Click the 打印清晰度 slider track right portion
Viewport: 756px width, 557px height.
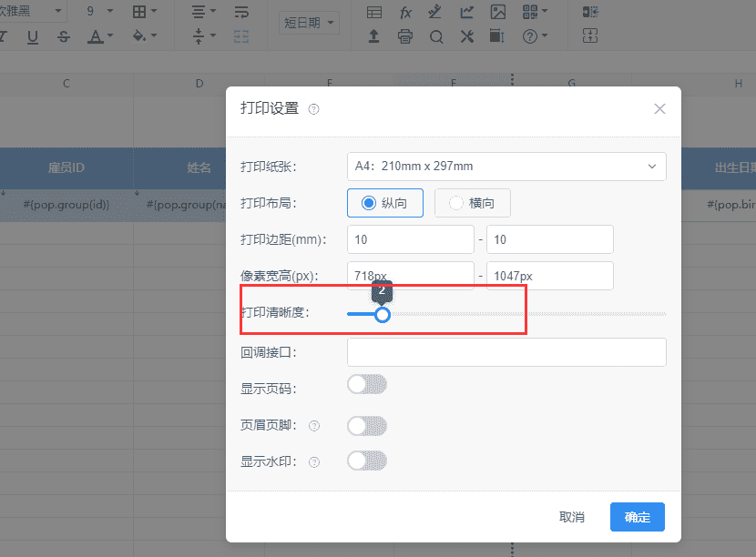pos(528,314)
